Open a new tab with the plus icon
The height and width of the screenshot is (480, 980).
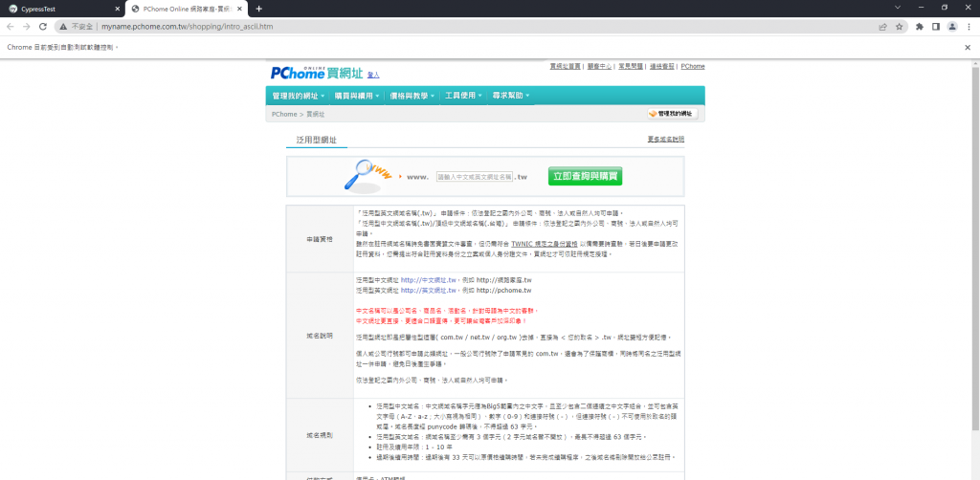pyautogui.click(x=259, y=9)
